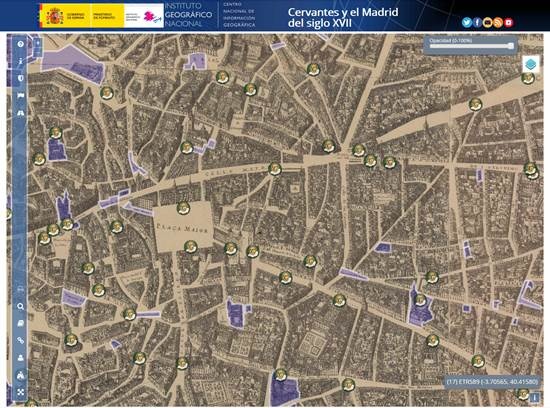Click the Cervantes marker above 'Plaça Mayor' label
Image resolution: width=550 pixels, height=408 pixels.
pyautogui.click(x=183, y=208)
